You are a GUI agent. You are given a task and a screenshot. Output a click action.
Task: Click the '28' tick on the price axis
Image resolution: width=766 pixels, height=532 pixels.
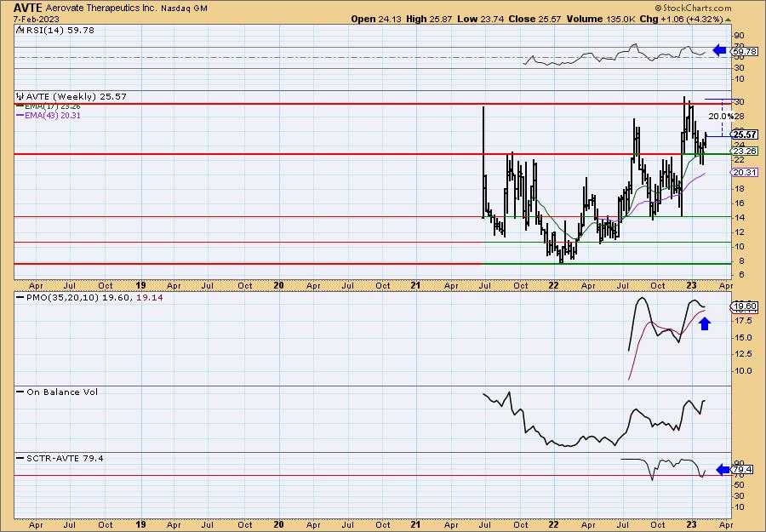click(x=739, y=117)
